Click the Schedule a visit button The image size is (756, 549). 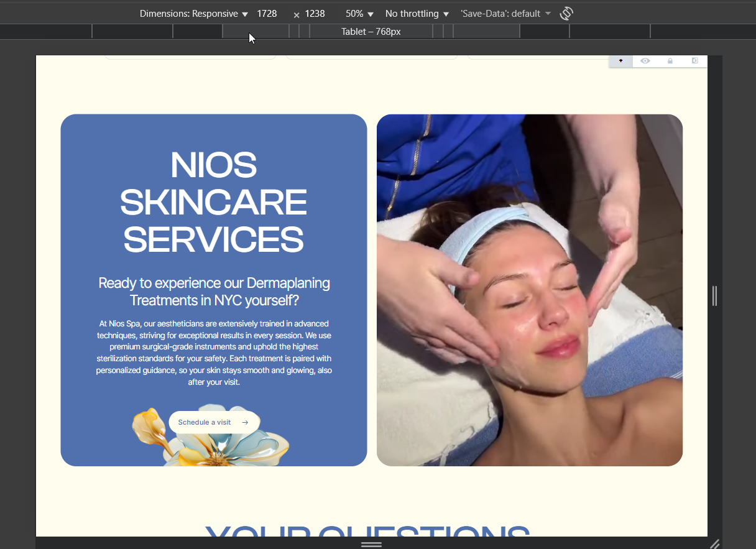[214, 422]
